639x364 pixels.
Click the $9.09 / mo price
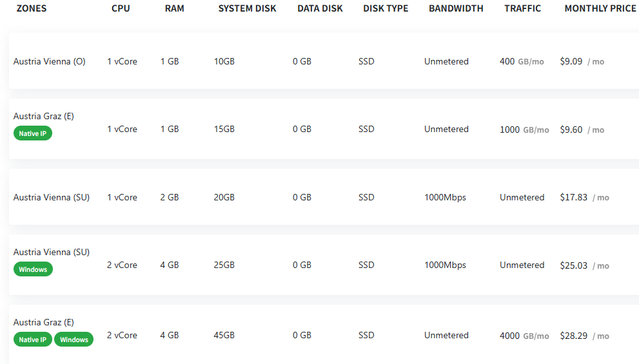point(582,61)
